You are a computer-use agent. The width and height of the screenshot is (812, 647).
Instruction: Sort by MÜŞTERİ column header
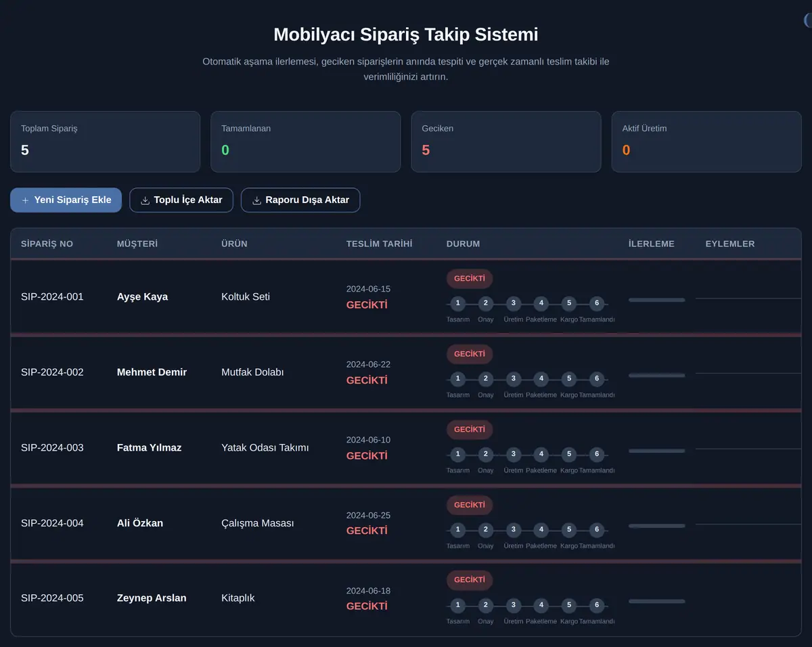137,244
